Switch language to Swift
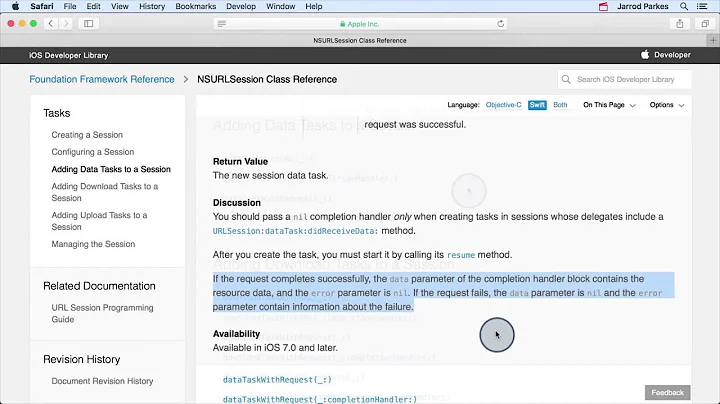Screen dimensions: 720x404 (x=537, y=105)
